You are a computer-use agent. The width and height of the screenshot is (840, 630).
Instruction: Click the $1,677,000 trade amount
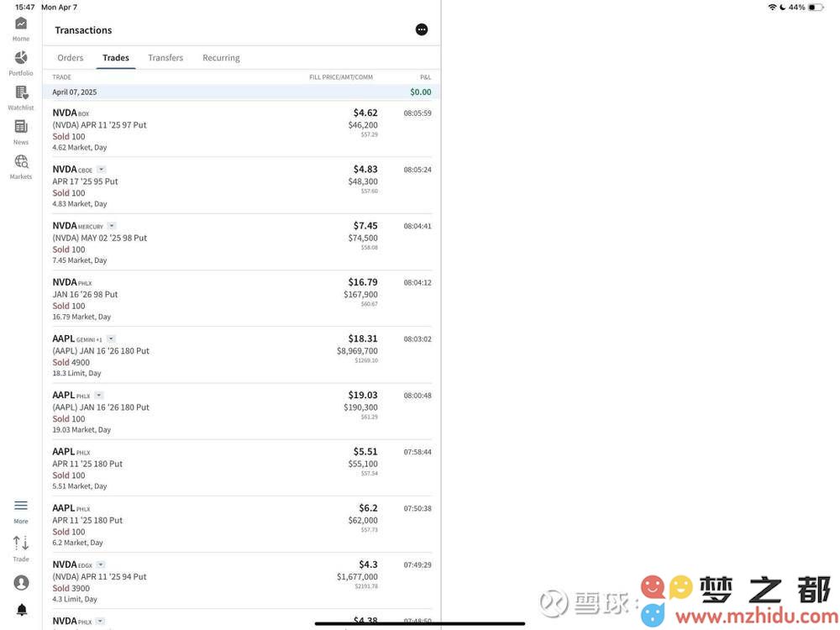click(357, 577)
